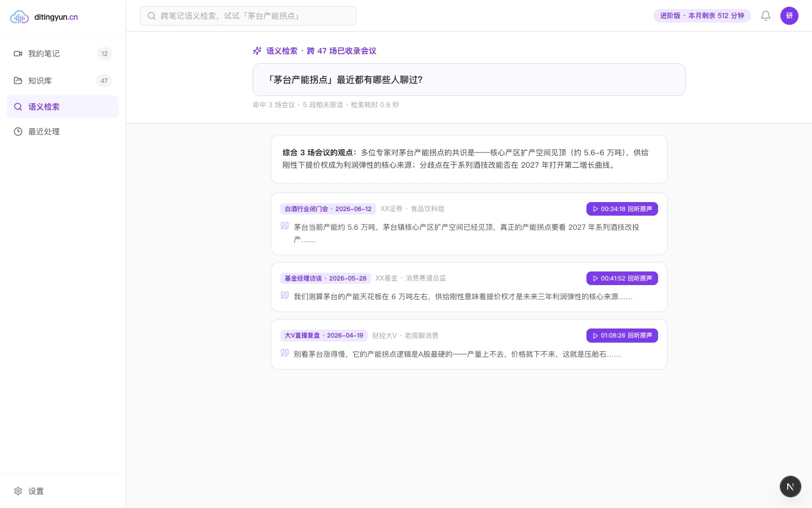Open the 白酒行业闭门会 · 2026-06-12 tag
The image size is (812, 508).
[328, 209]
